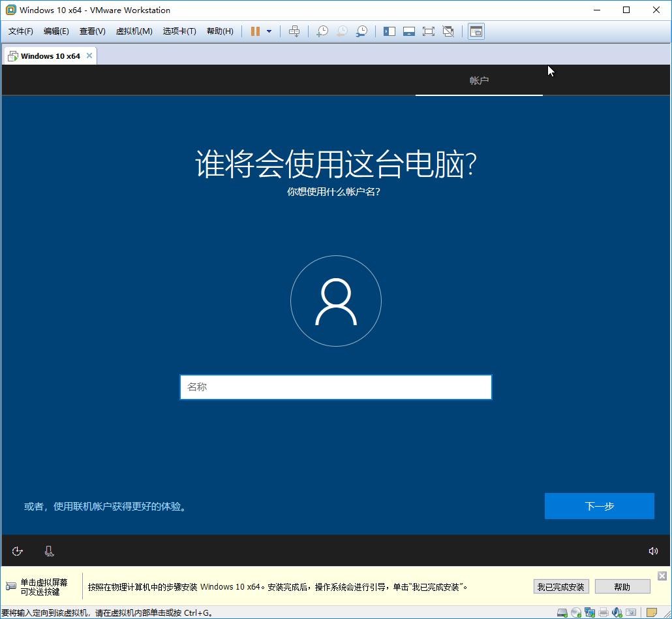Take a snapshot of the virtual machine

322,31
